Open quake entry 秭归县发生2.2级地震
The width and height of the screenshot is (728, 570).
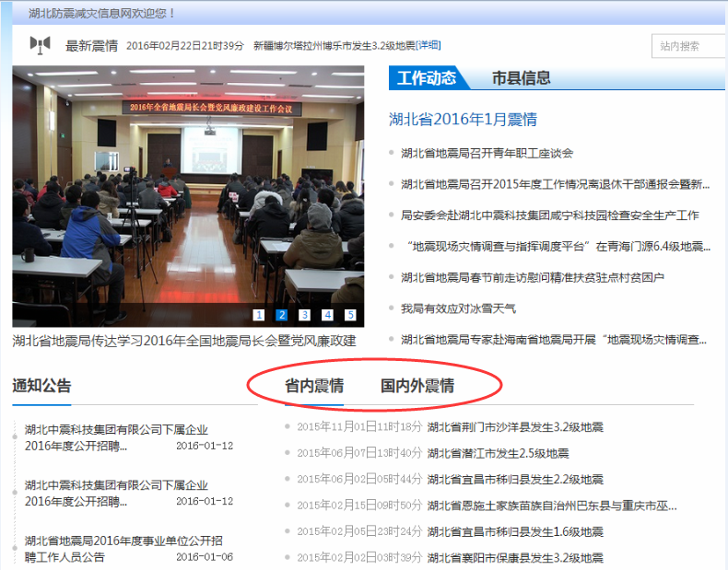point(515,479)
